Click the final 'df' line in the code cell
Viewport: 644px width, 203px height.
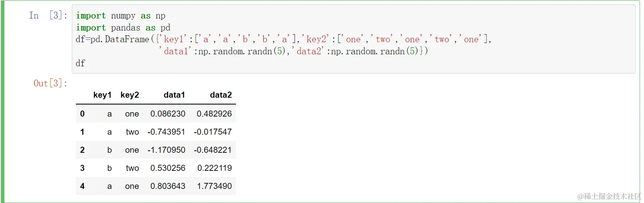point(80,64)
